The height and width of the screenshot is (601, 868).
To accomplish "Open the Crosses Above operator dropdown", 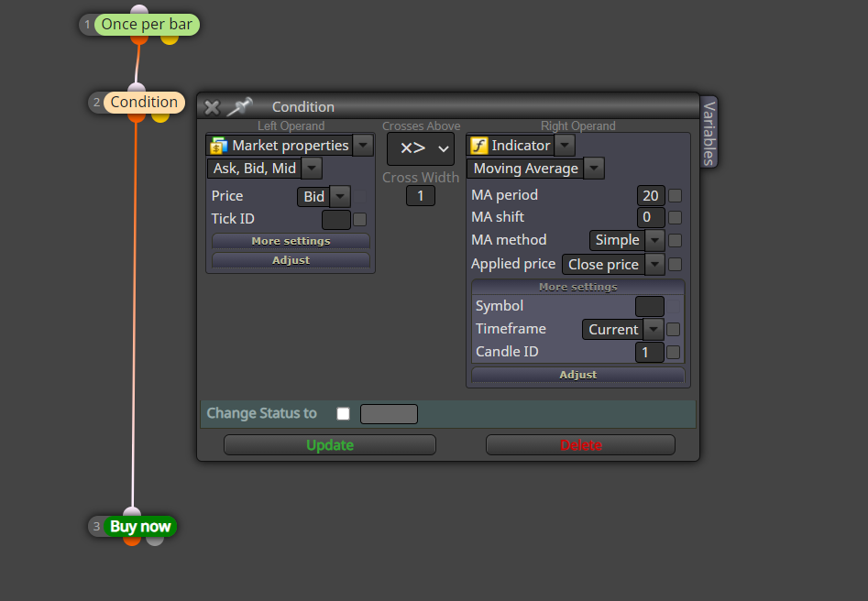I will pyautogui.click(x=421, y=148).
